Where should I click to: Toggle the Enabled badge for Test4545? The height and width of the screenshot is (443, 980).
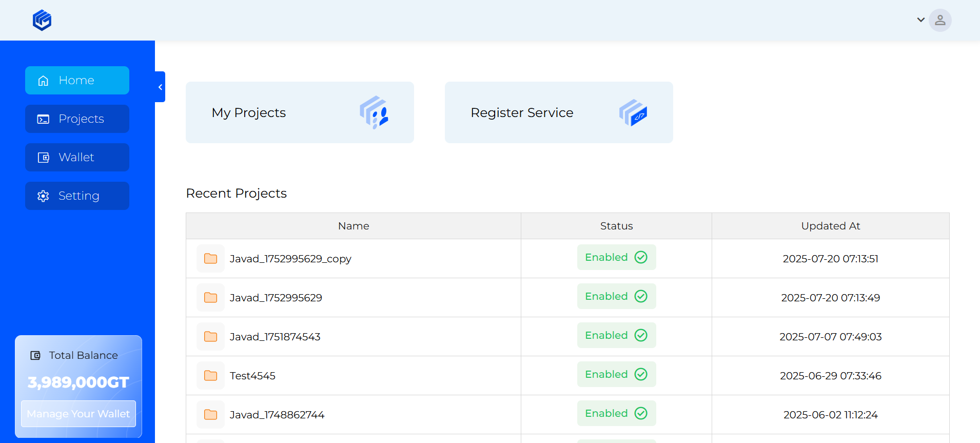coord(616,374)
